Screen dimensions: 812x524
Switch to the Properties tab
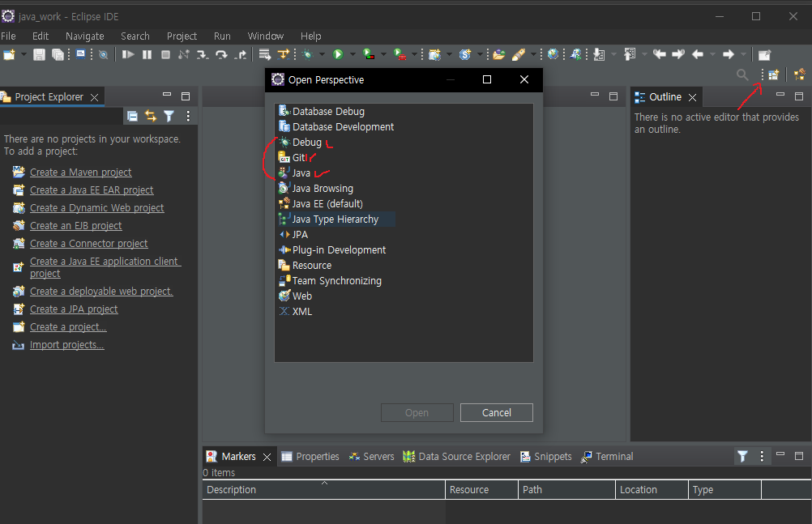click(310, 456)
